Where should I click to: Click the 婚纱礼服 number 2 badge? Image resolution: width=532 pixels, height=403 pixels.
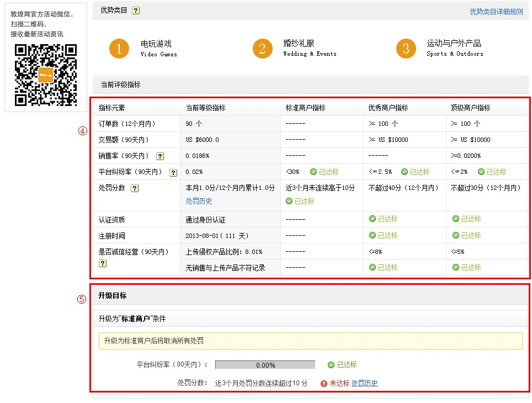tap(262, 48)
